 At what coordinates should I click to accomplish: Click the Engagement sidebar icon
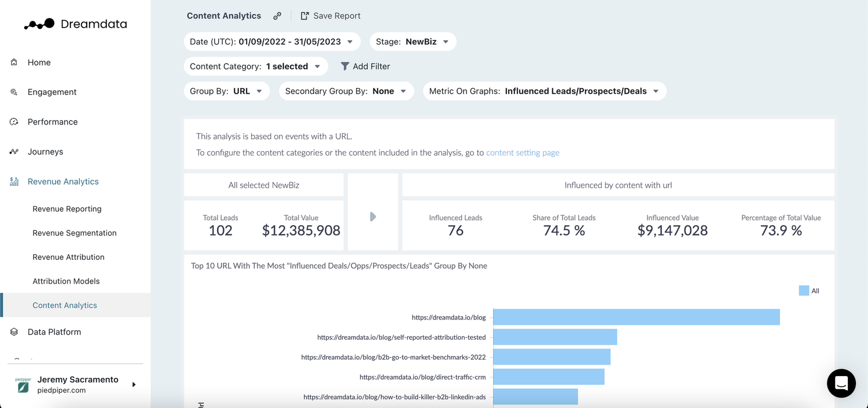pos(14,92)
